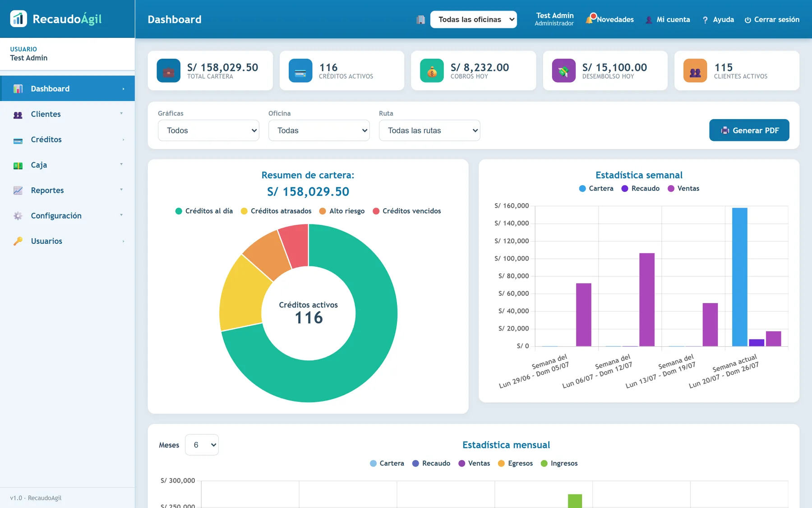Screen dimensions: 812x508
Task: Toggle Créditos atrasados legend item
Action: [276, 211]
